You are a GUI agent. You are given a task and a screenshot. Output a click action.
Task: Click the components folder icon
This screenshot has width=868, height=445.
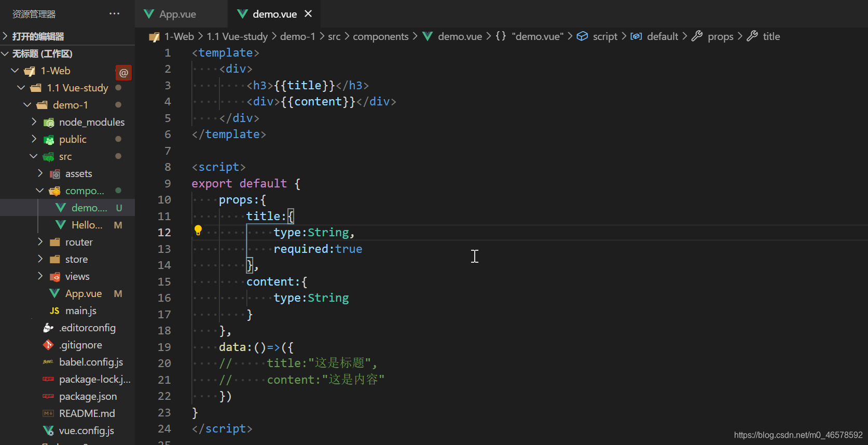click(x=55, y=191)
